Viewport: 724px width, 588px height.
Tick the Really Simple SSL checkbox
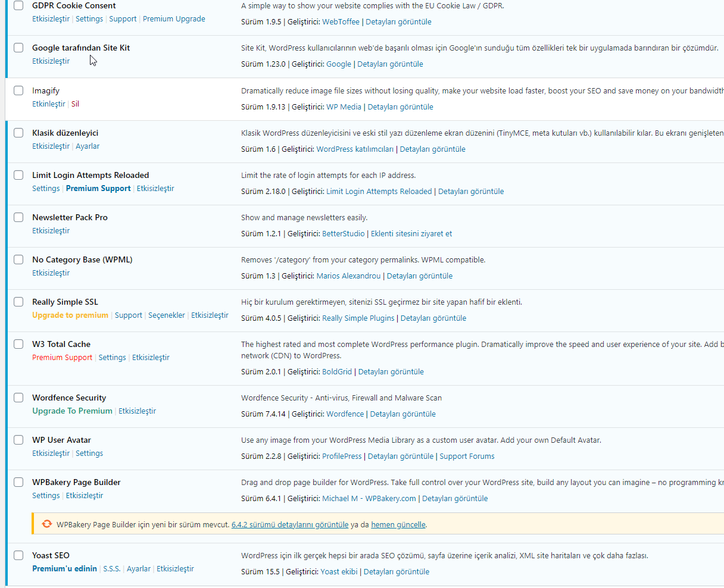pos(18,302)
